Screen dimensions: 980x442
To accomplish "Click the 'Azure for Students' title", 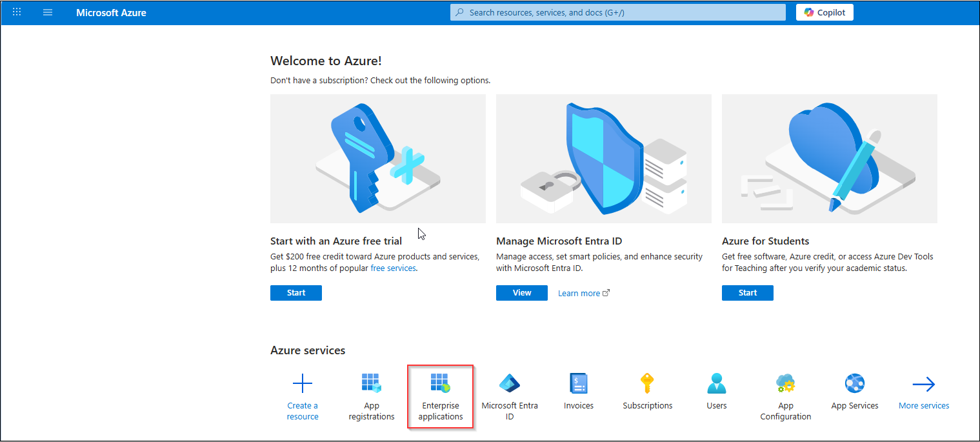I will (765, 241).
